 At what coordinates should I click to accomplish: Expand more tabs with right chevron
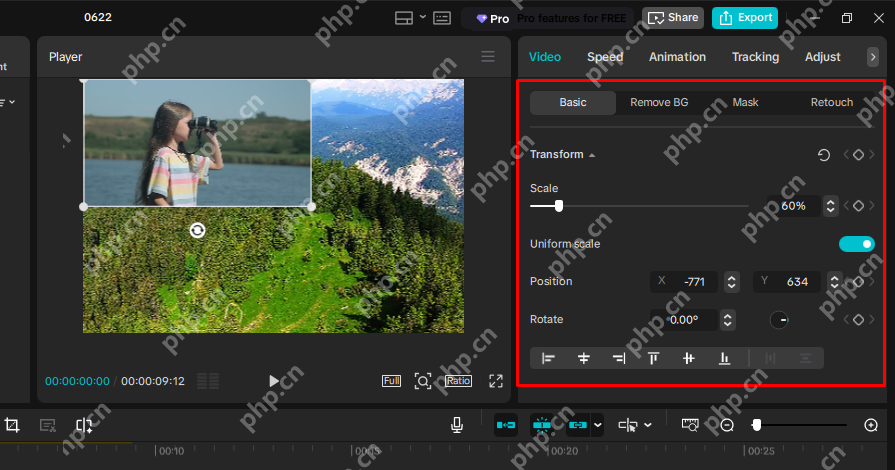pos(873,57)
